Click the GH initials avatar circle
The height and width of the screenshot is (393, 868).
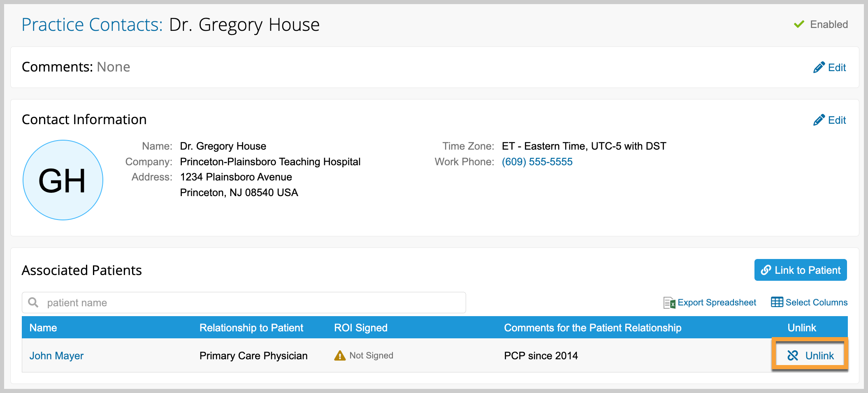(x=63, y=180)
